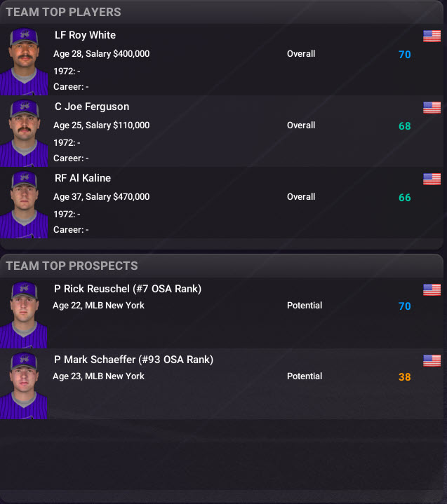Open P Mark Schaeffer's prospect profile link
The width and height of the screenshot is (447, 504).
[133, 360]
